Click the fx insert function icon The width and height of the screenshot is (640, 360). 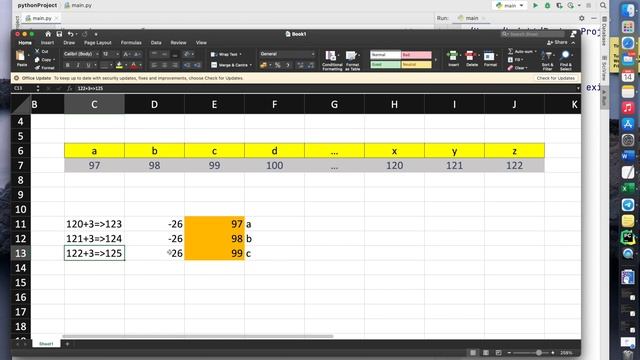tap(70, 88)
